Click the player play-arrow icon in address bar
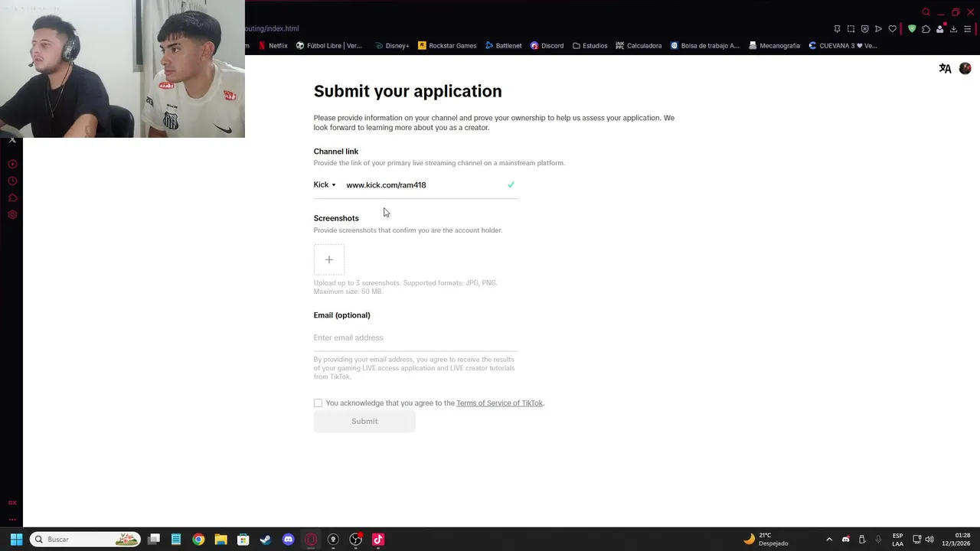980x551 pixels. (878, 29)
